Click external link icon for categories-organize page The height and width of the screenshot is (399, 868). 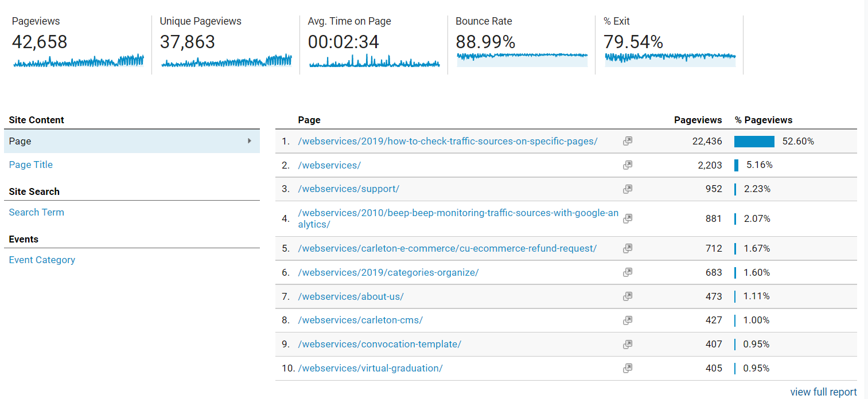coord(628,272)
